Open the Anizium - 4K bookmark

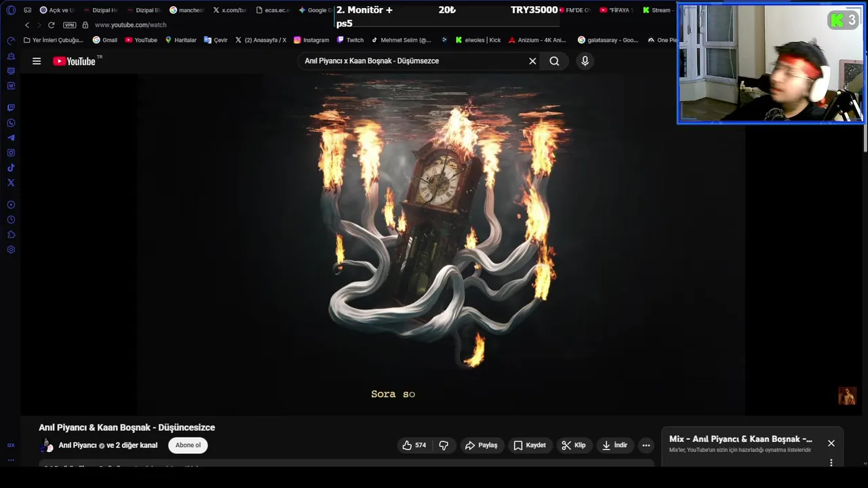[x=537, y=40]
